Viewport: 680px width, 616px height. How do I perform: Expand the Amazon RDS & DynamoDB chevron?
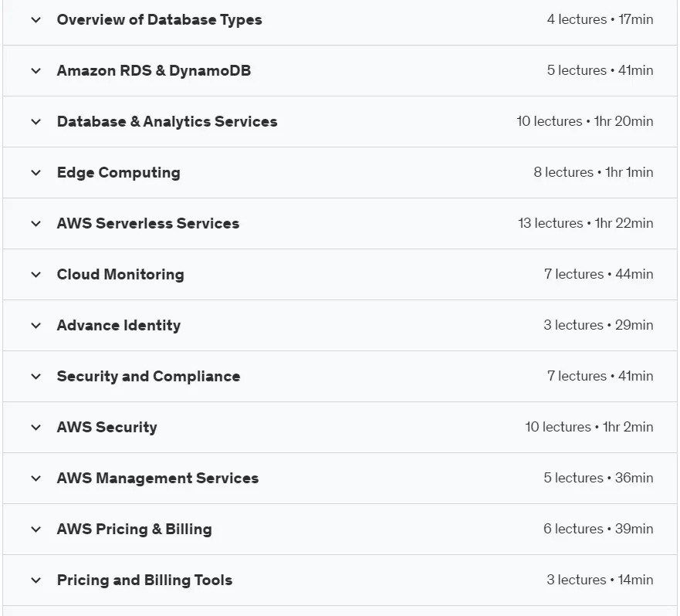36,71
